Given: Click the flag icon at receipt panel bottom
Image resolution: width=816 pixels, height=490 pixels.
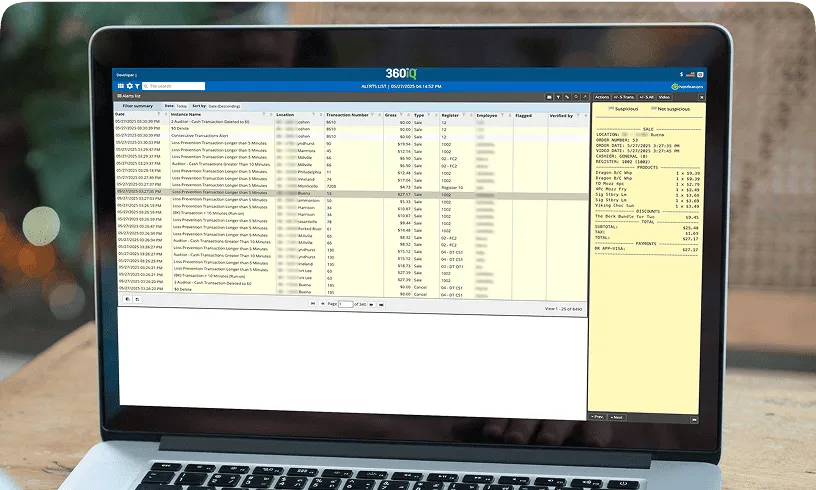Looking at the screenshot, I should 694,420.
